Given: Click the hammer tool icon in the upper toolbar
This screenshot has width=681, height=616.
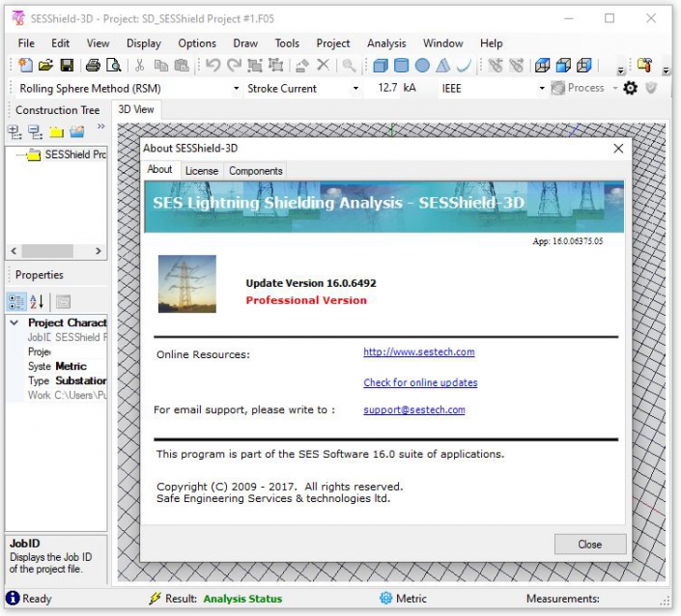Looking at the screenshot, I should 644,65.
